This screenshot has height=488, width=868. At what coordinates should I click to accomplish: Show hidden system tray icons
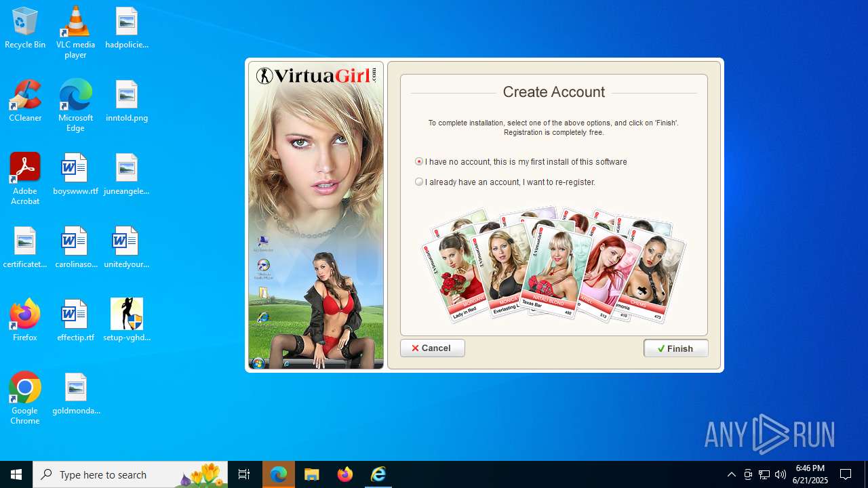[731, 474]
